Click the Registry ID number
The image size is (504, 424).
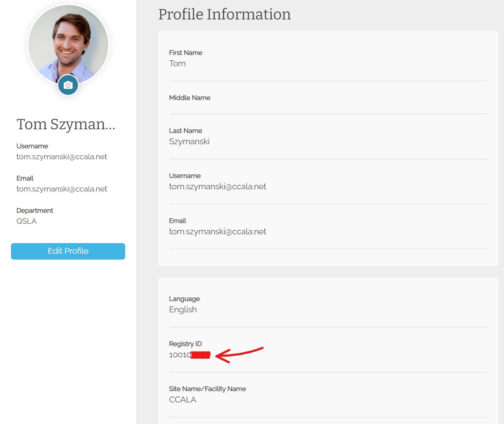pyautogui.click(x=180, y=355)
